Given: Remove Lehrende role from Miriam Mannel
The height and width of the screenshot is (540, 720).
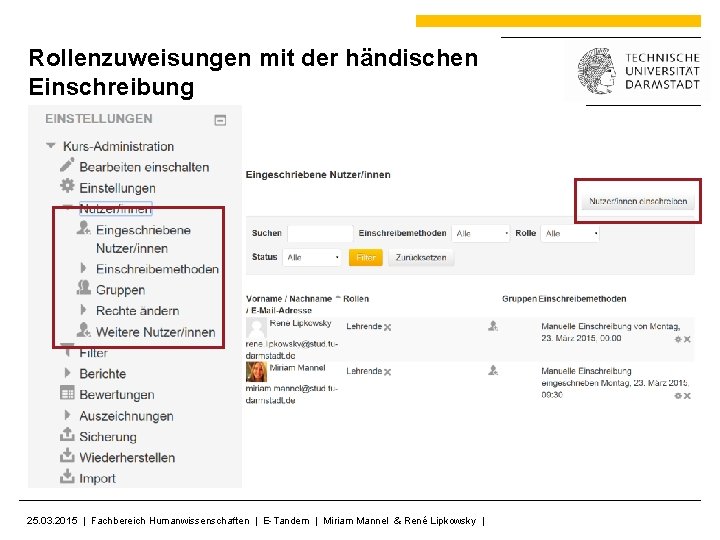Looking at the screenshot, I should click(x=388, y=372).
